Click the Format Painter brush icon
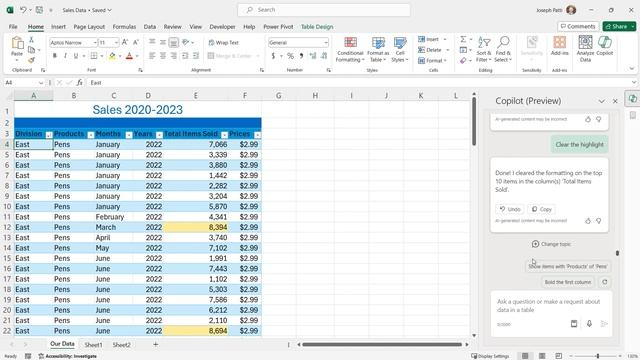The width and height of the screenshot is (640, 360). click(31, 60)
